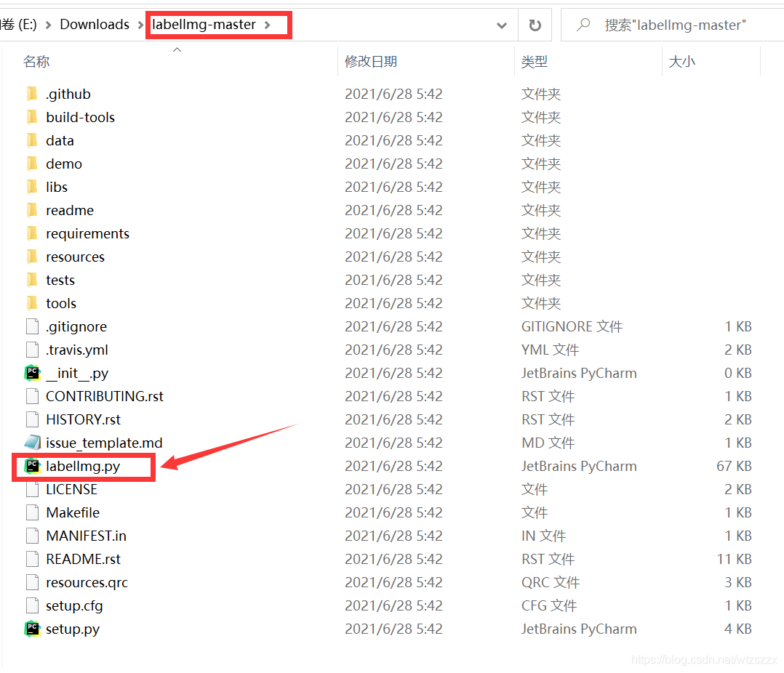Refresh the folder with the reload button
The width and height of the screenshot is (784, 673).
pos(535,25)
